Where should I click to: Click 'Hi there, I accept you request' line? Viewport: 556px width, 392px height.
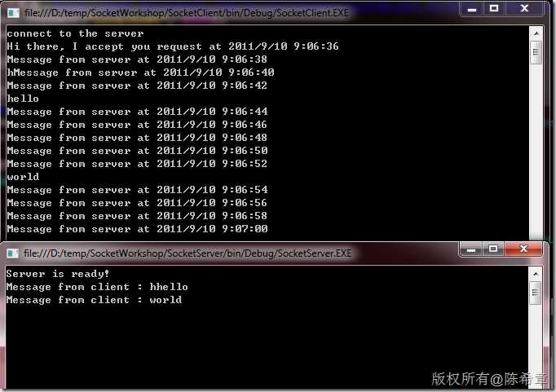click(173, 46)
